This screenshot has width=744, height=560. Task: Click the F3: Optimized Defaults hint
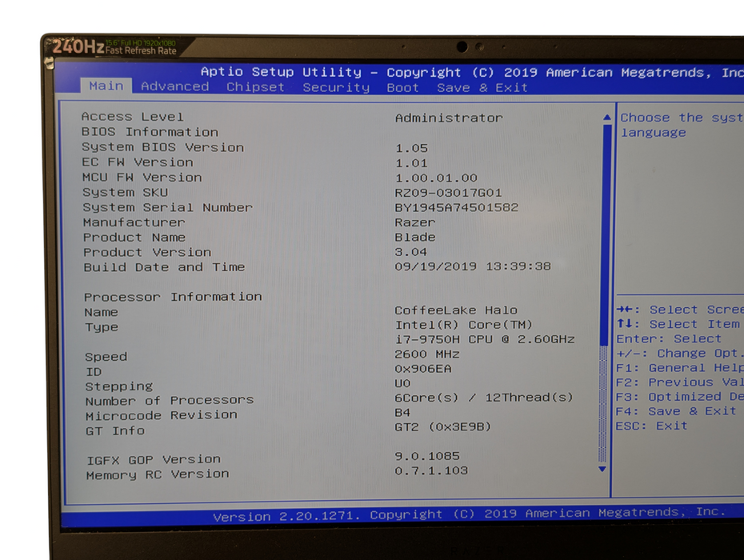click(x=679, y=397)
